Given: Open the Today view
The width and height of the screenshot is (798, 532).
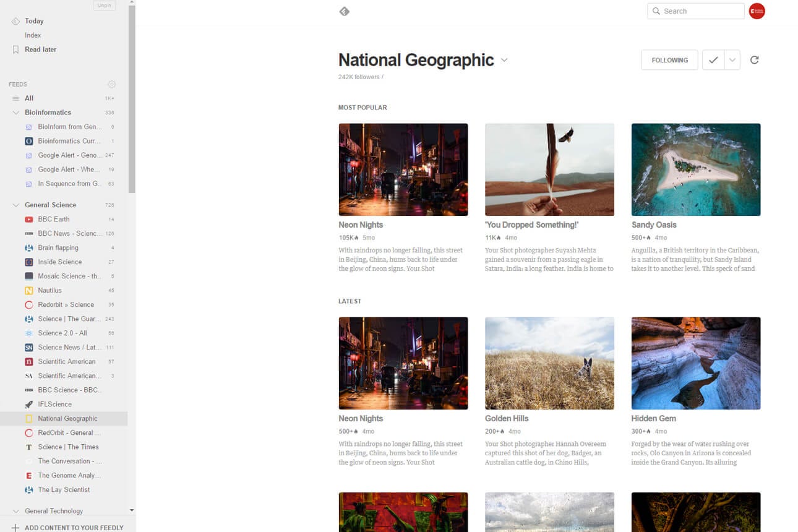Looking at the screenshot, I should 34,21.
